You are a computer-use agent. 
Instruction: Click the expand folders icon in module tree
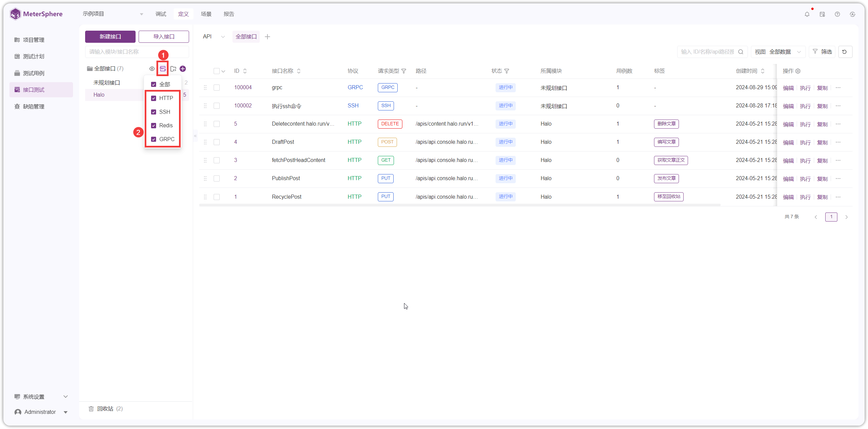173,69
